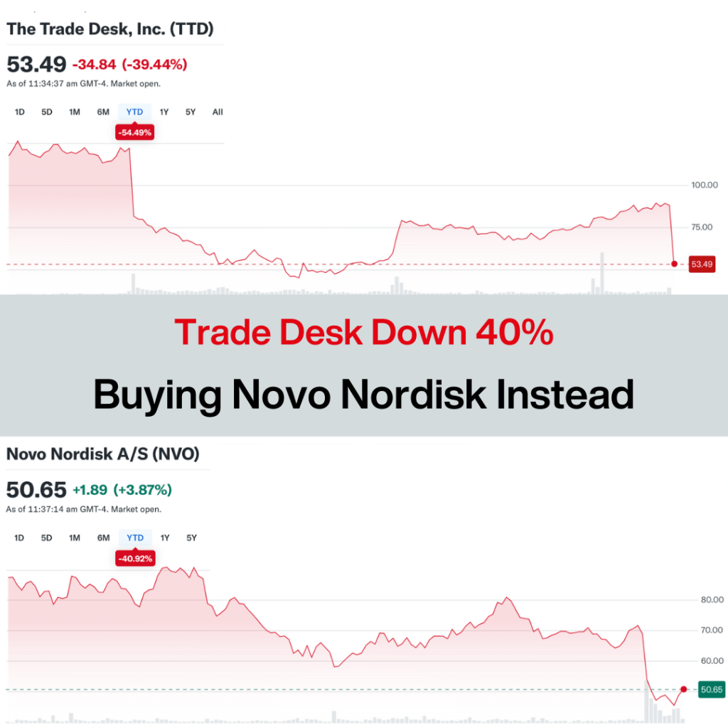728x728 pixels.
Task: Click The Trade Desk, Inc. (TTD) title
Action: point(110,29)
